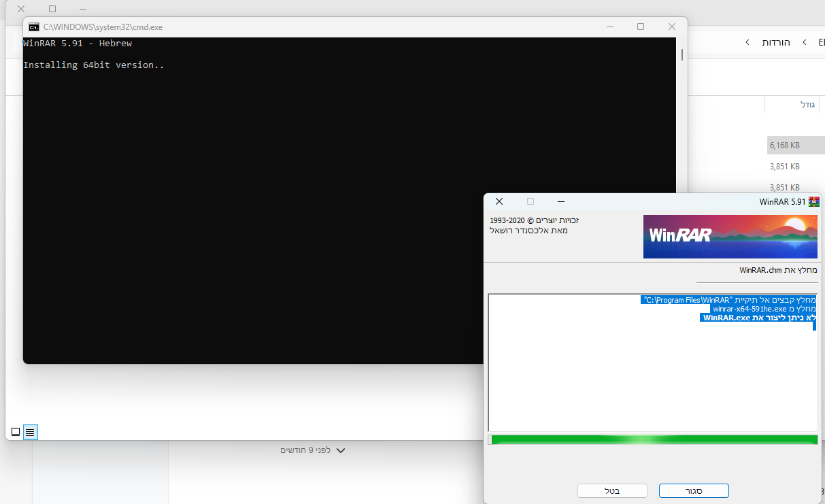Switch Explorer to details list view

pos(31,432)
